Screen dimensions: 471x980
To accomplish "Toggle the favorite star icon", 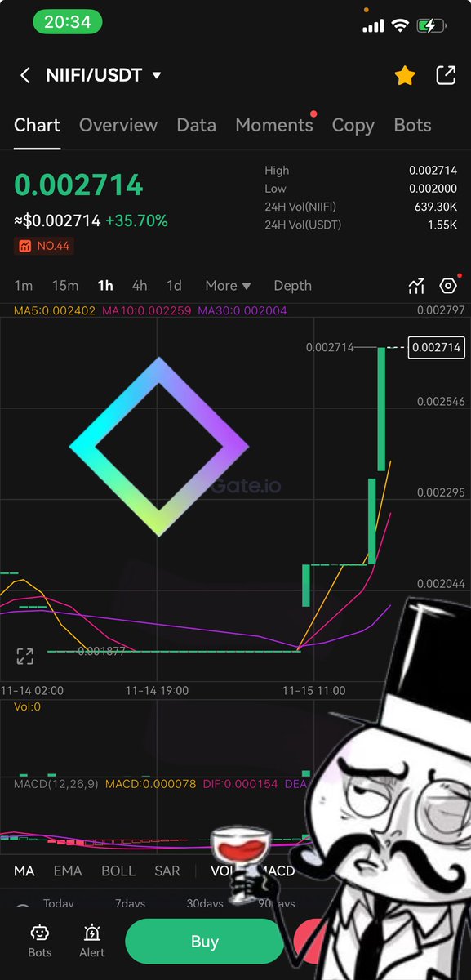I will 405,76.
